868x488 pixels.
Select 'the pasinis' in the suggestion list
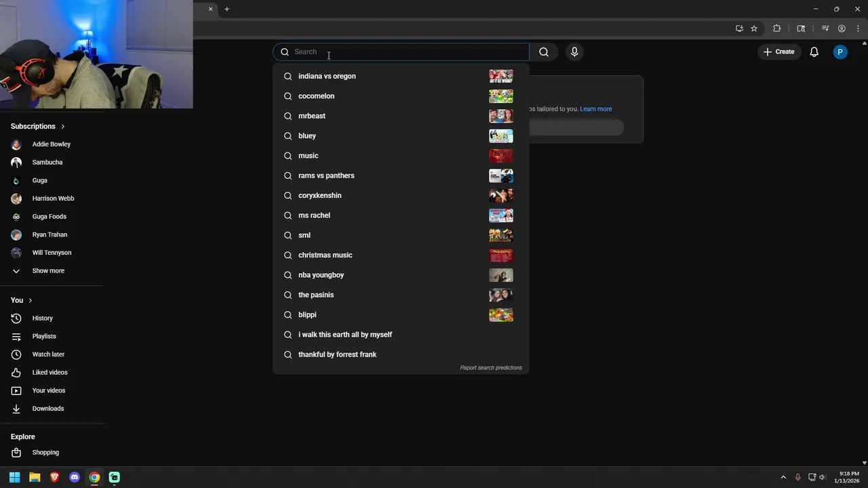tap(401, 295)
